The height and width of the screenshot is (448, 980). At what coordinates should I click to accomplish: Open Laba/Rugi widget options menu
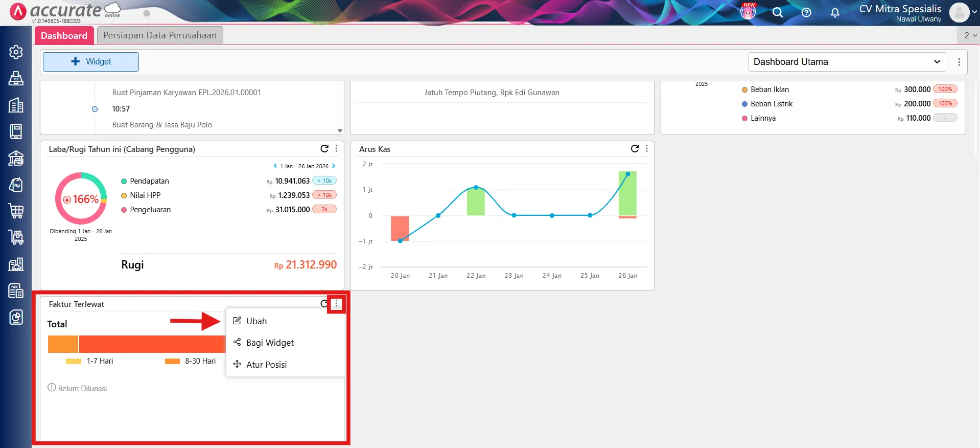[x=336, y=148]
